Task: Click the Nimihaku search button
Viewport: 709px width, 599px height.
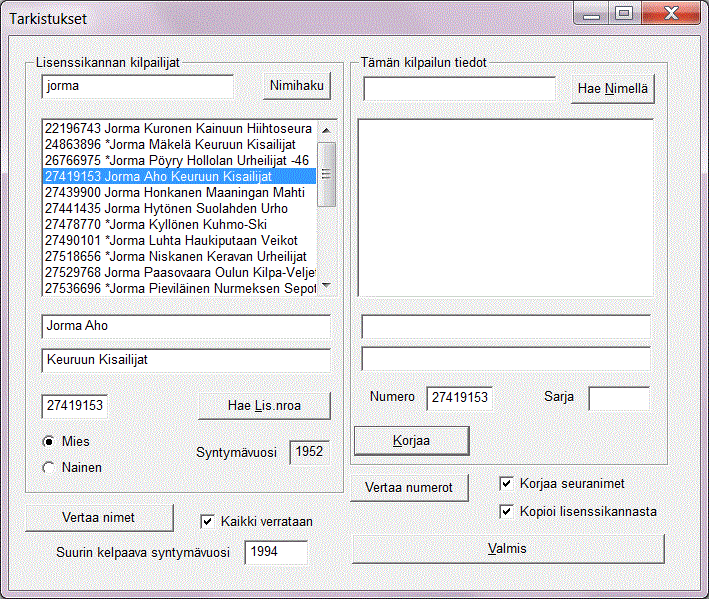Action: click(297, 87)
